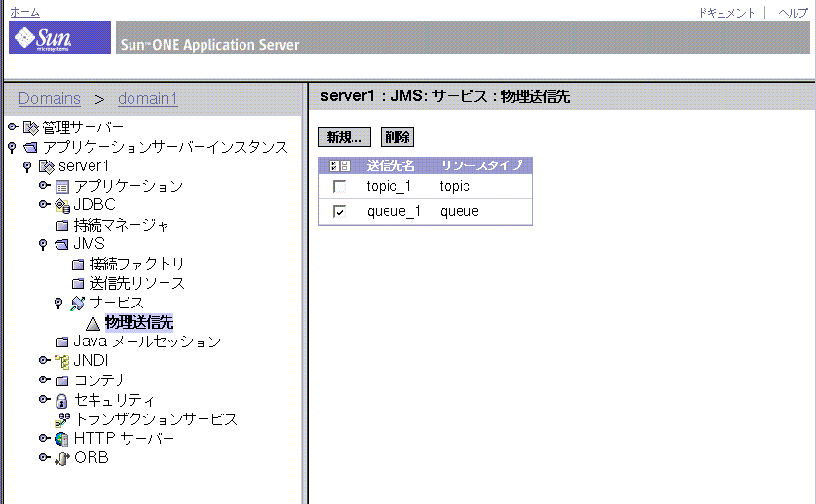Click the 新規... button
This screenshot has height=504, width=816.
[x=345, y=137]
